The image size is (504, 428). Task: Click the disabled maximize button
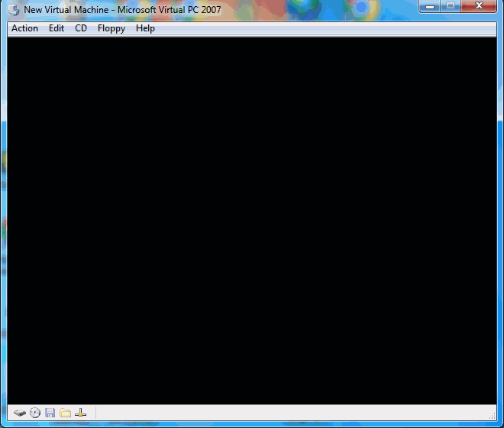pos(451,6)
